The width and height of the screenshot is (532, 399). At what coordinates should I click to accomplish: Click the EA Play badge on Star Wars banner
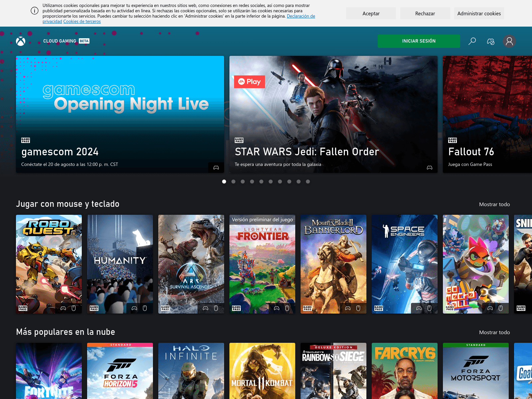pyautogui.click(x=249, y=82)
